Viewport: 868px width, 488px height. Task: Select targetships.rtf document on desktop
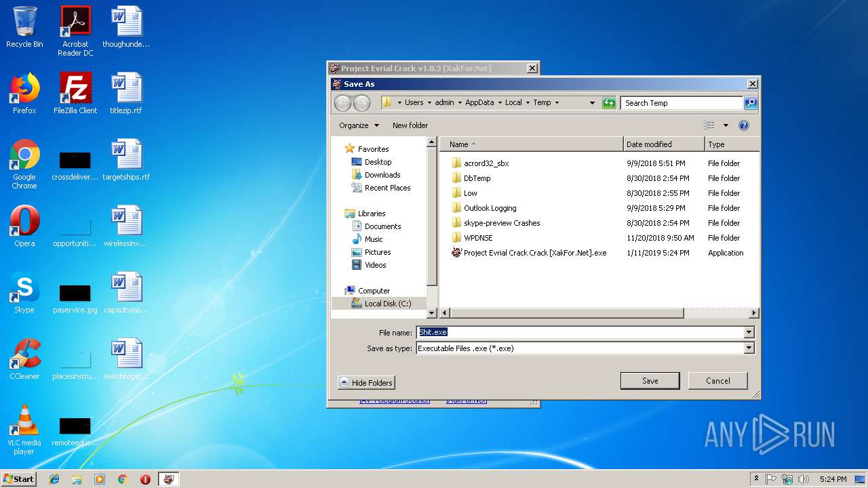126,160
